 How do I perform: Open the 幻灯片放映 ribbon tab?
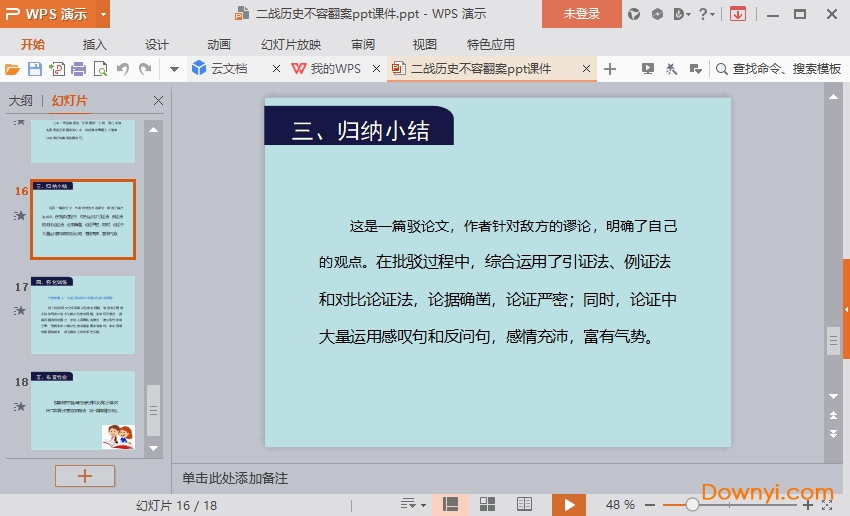coord(291,44)
